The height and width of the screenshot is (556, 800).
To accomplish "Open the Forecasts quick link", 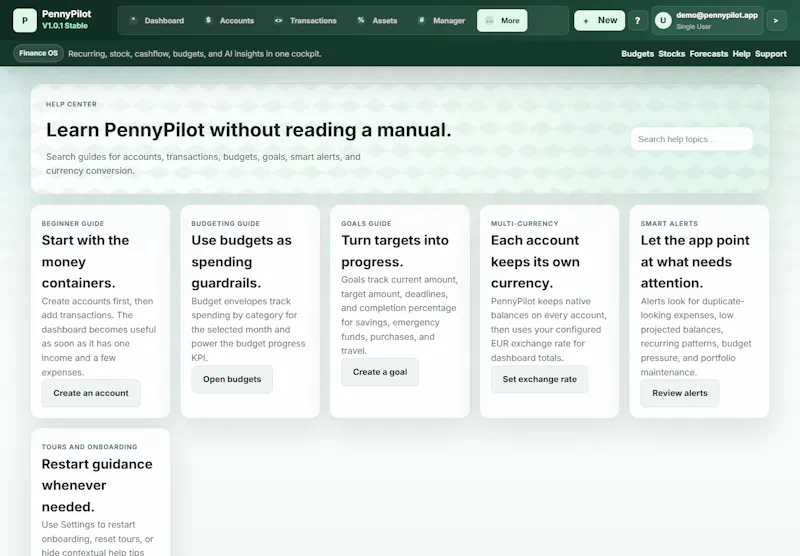I will tap(709, 54).
